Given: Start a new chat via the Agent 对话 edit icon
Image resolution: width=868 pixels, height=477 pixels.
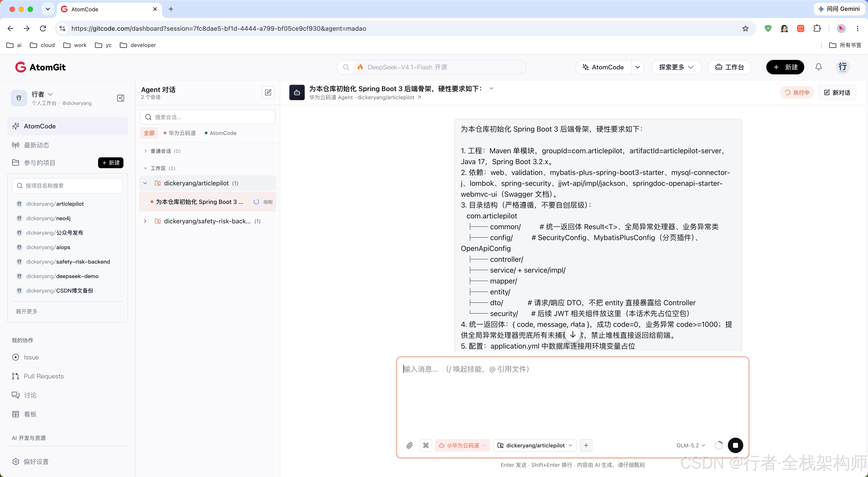Looking at the screenshot, I should click(268, 92).
